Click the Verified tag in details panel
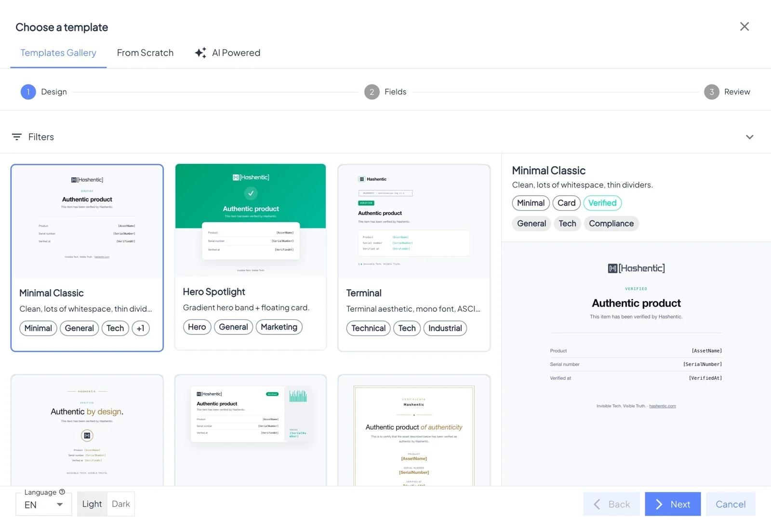This screenshot has height=532, width=771. [602, 203]
